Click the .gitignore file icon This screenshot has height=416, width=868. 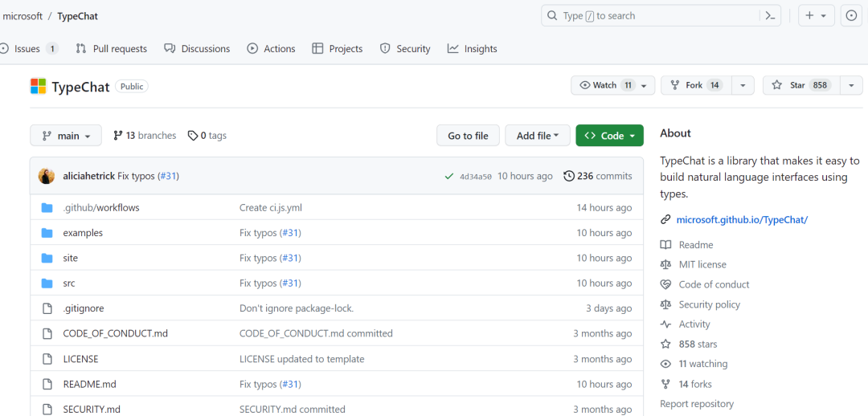click(x=47, y=308)
